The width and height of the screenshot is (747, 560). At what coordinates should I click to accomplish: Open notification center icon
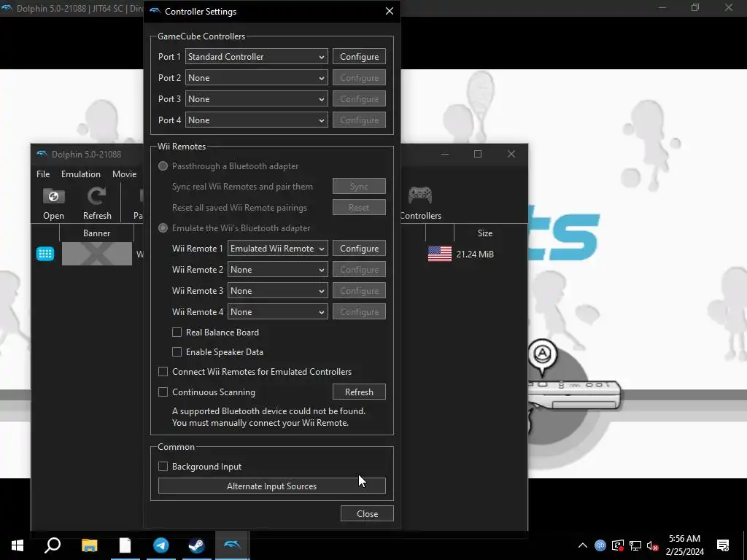723,545
